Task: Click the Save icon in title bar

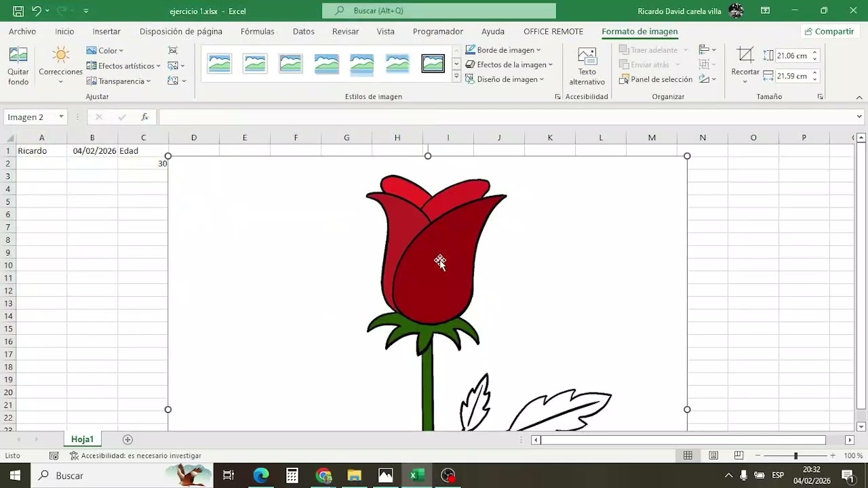Action: tap(18, 11)
